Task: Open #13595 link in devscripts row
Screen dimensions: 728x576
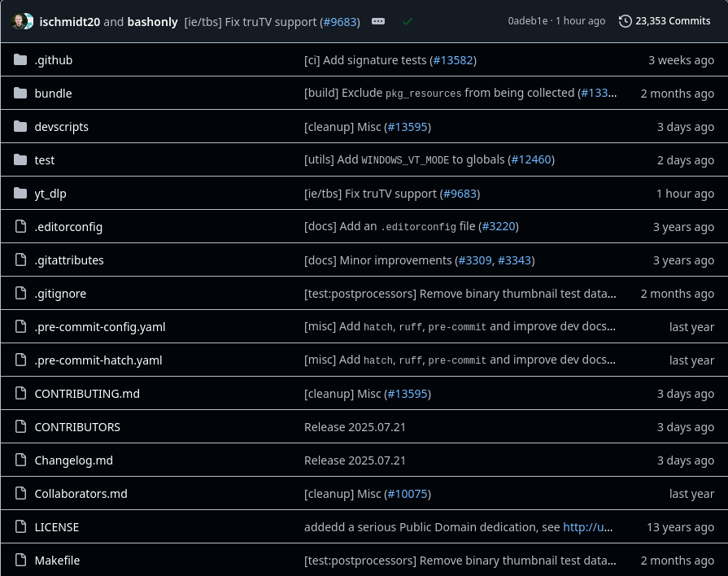Action: [408, 127]
